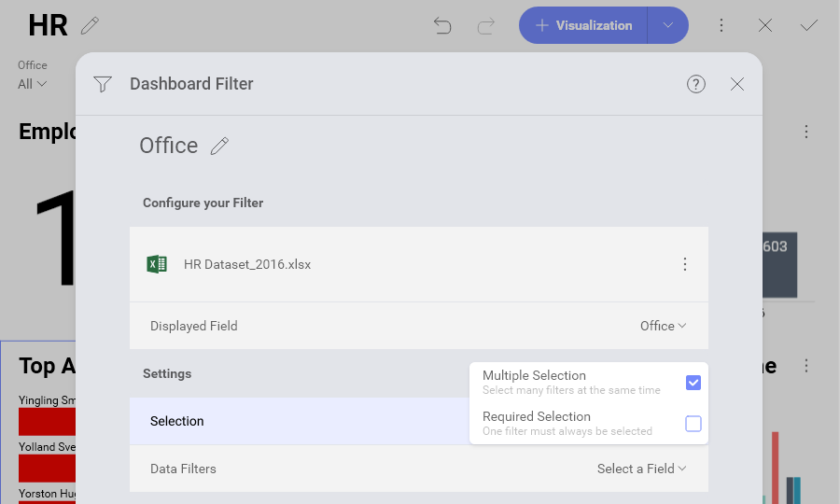Expand the Office All filter on dashboard
Viewport: 840px width, 504px height.
click(33, 84)
